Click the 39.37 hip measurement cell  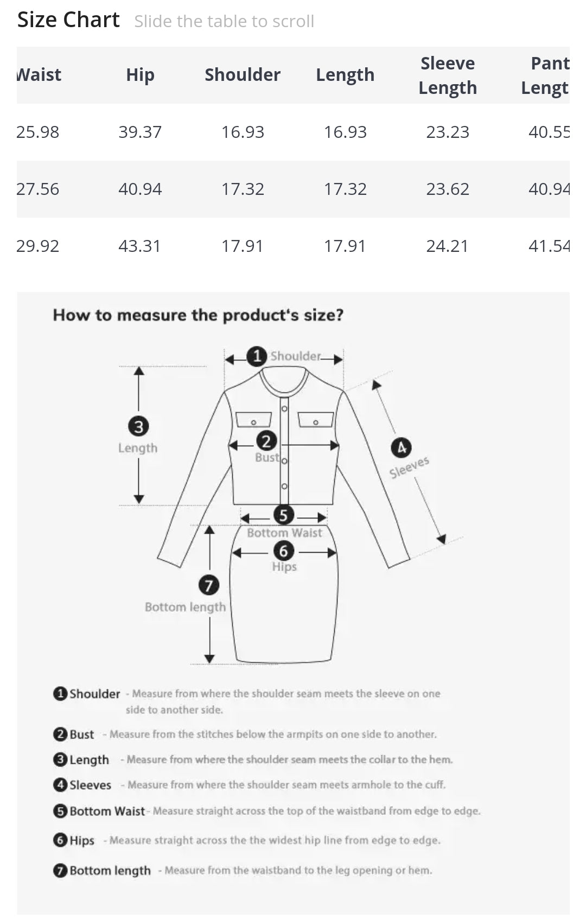click(x=140, y=132)
